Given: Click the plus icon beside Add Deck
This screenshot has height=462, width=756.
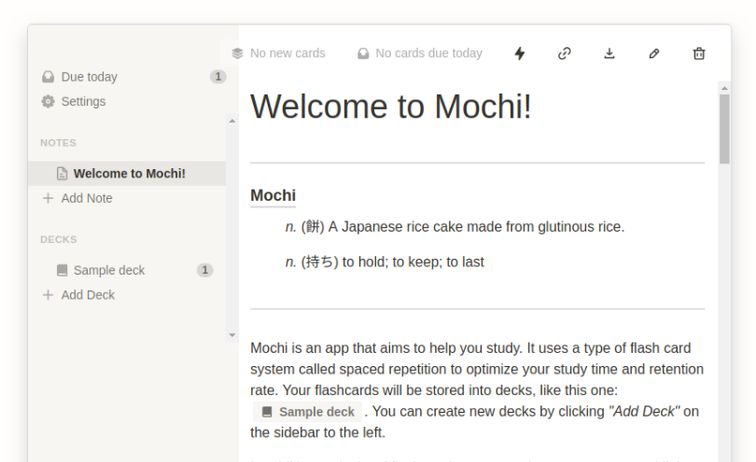Looking at the screenshot, I should [48, 295].
